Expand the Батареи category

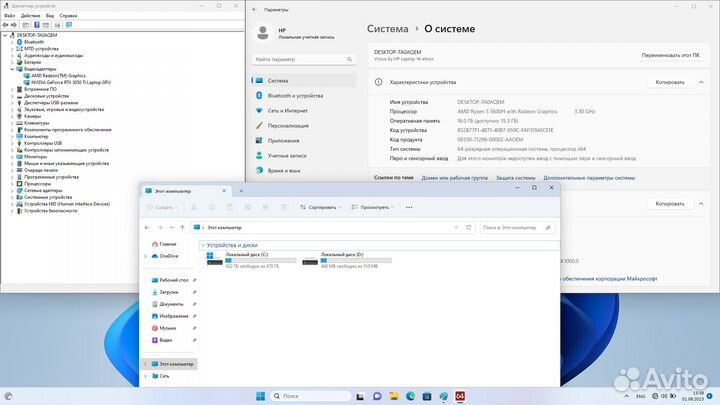(x=12, y=62)
